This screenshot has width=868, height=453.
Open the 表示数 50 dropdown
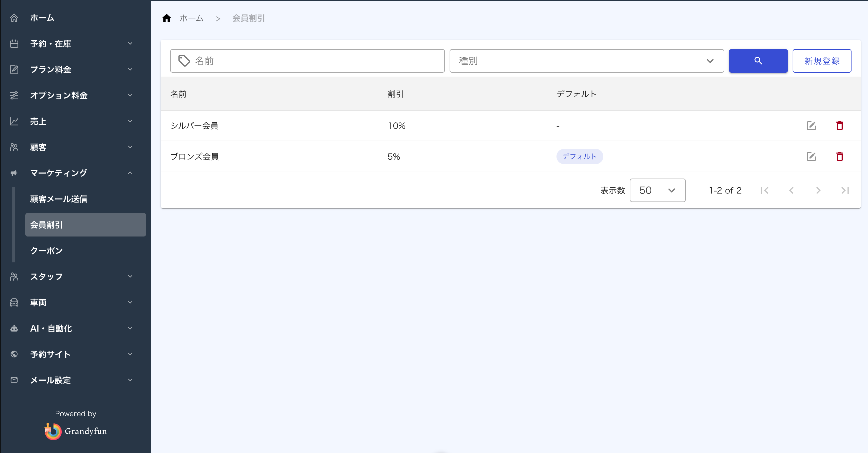coord(657,191)
